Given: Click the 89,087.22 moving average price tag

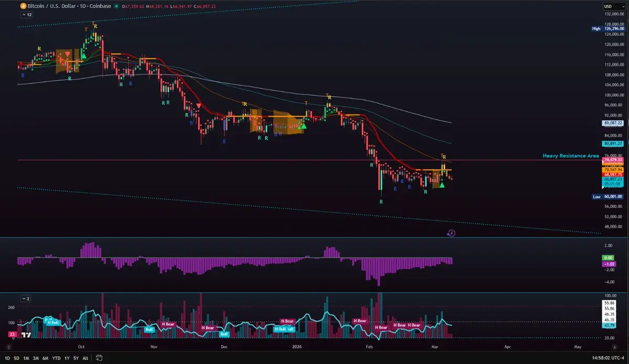Looking at the screenshot, I should [614, 123].
